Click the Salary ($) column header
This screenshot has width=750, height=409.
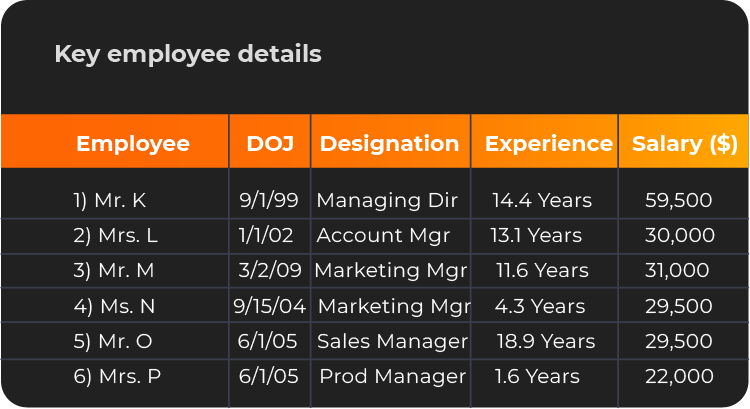(685, 144)
